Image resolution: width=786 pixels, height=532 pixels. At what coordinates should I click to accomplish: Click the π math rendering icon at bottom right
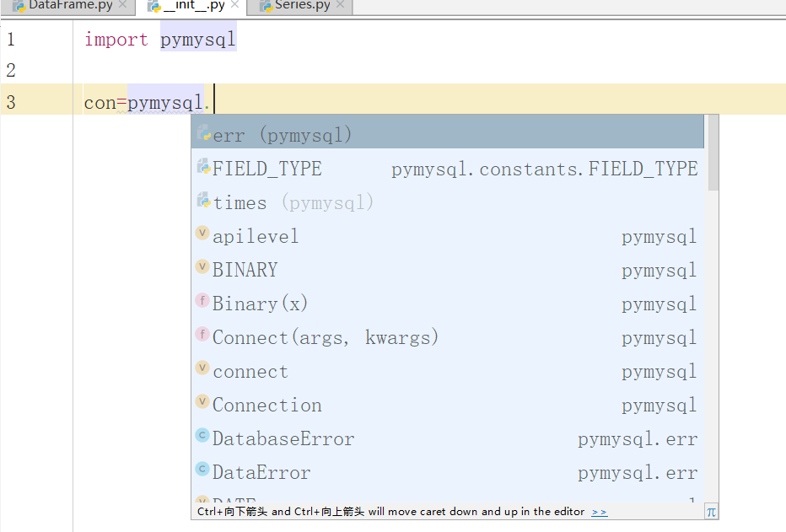point(711,511)
